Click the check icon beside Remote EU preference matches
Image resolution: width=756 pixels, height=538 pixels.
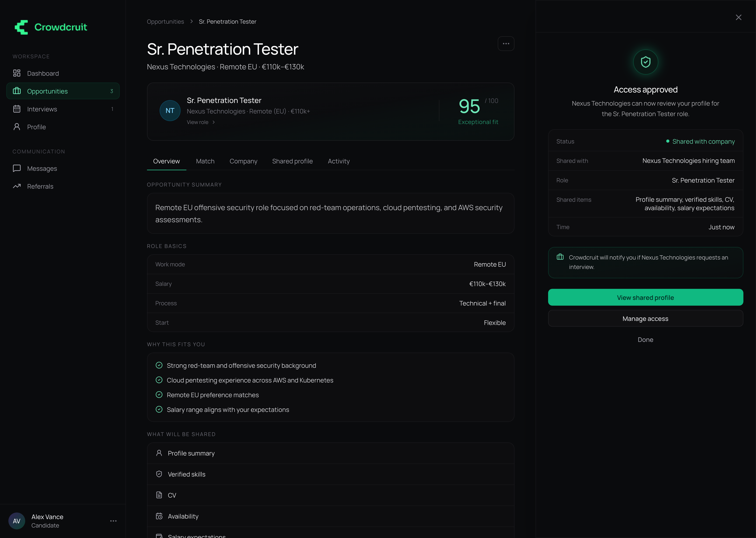[x=159, y=395]
